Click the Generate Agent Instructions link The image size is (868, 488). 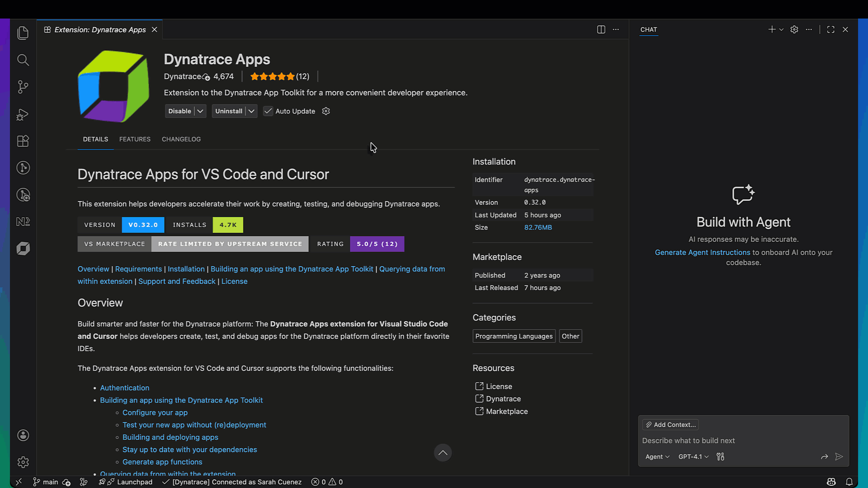coord(702,252)
